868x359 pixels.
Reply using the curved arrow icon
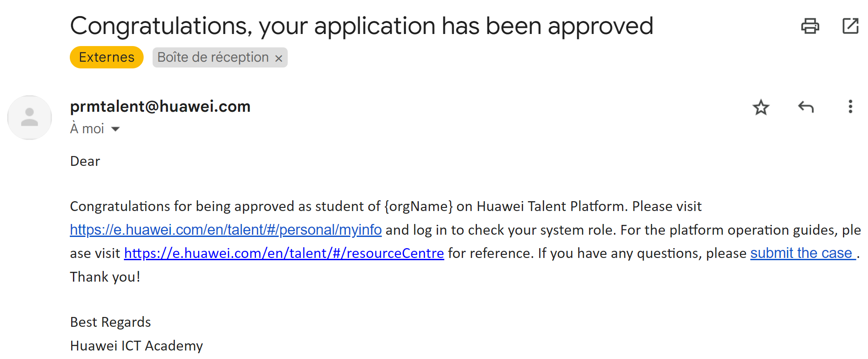806,107
